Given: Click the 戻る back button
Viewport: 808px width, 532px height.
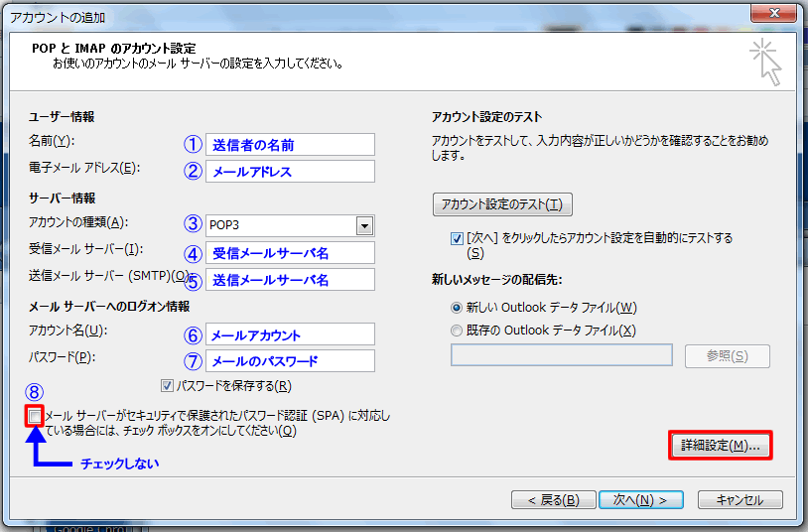Looking at the screenshot, I should click(x=554, y=499).
